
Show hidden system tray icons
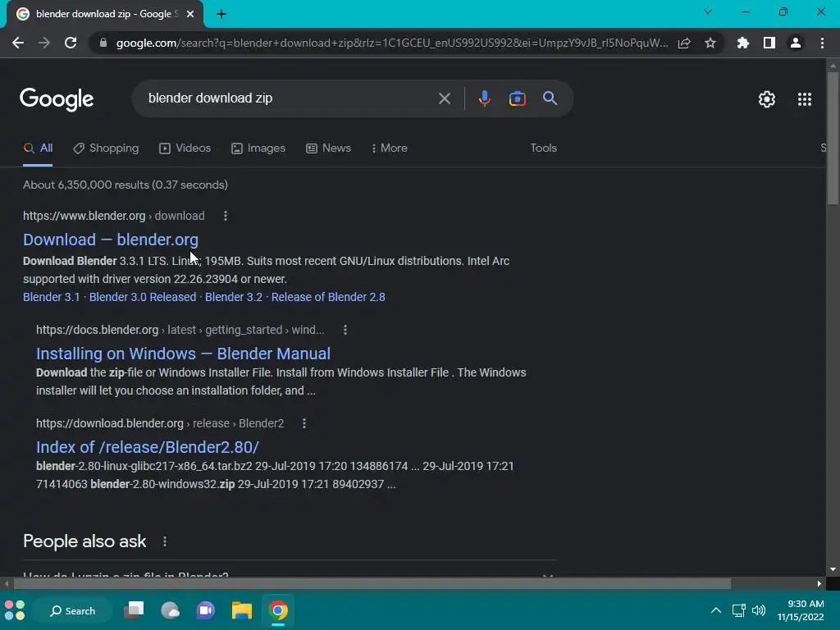pyautogui.click(x=715, y=610)
